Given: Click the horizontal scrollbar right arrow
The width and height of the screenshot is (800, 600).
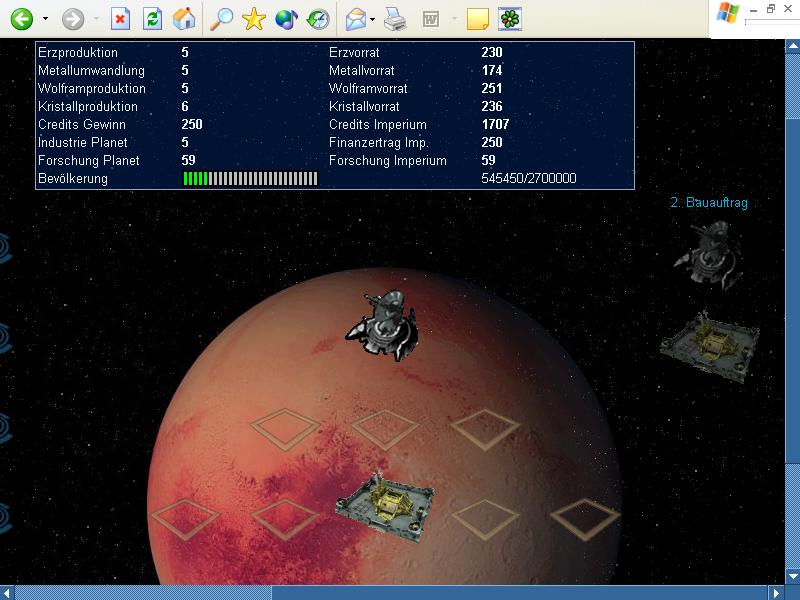Looking at the screenshot, I should pos(775,592).
